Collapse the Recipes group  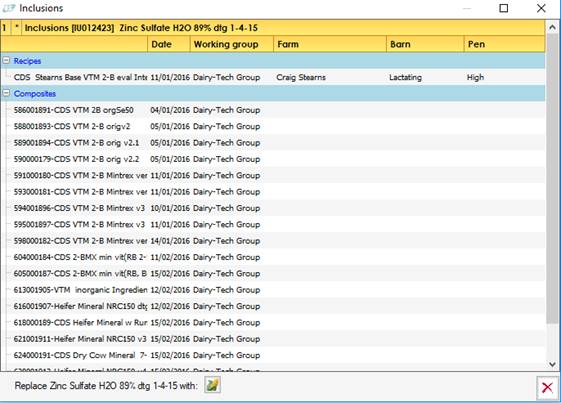6,61
